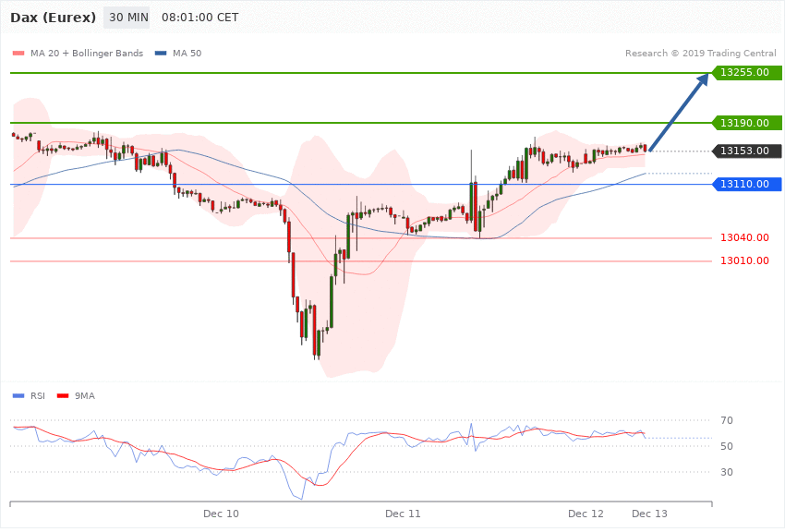Screen dimensions: 785x532
Task: Click the RSI legend label
Action: pos(38,396)
